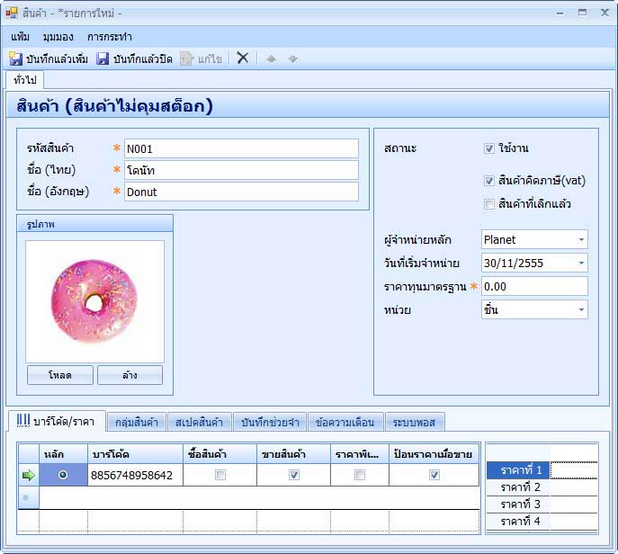618x554 pixels.
Task: Click the X delete icon in toolbar
Action: (242, 59)
